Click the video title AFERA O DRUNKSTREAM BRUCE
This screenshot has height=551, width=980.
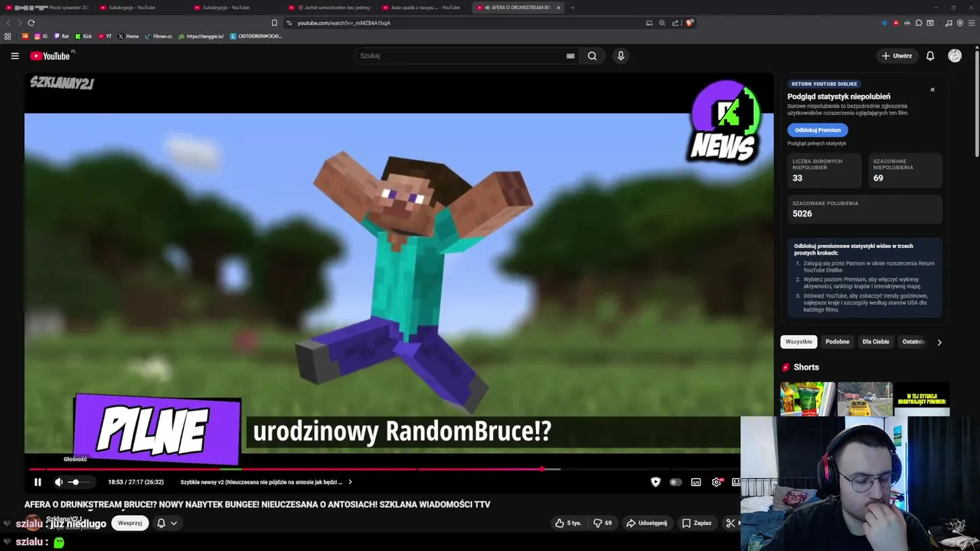pyautogui.click(x=257, y=504)
